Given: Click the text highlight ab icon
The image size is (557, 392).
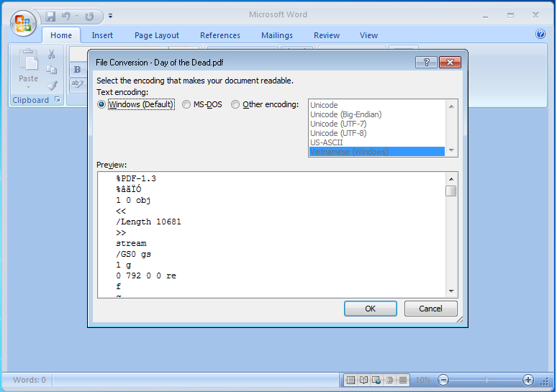Looking at the screenshot, I should (78, 84).
